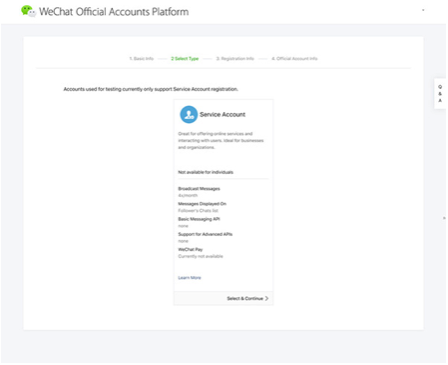Go to step 1 Basic Info
The width and height of the screenshot is (448, 365).
141,59
